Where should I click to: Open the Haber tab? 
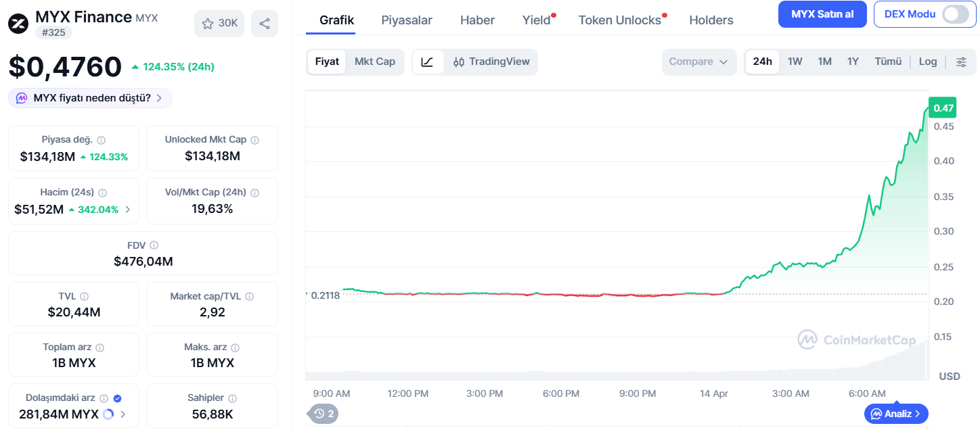pos(477,20)
